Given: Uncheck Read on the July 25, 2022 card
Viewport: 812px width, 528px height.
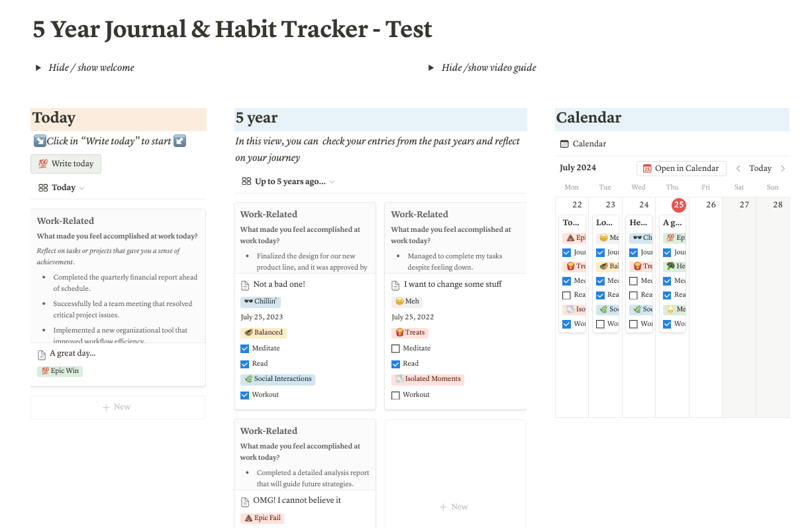Looking at the screenshot, I should (x=396, y=364).
